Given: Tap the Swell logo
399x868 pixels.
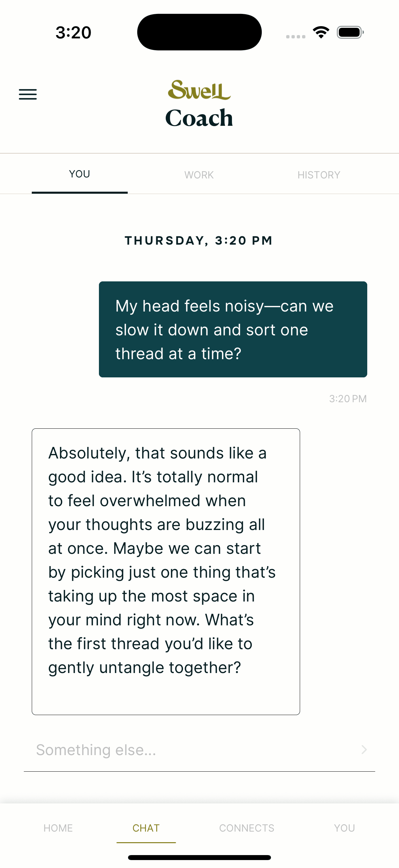Looking at the screenshot, I should 199,90.
